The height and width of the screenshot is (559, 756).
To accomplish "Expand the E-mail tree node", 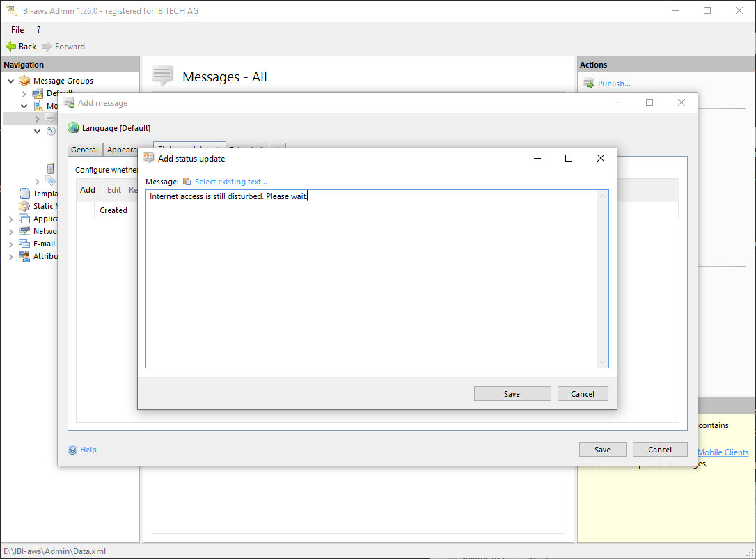I will point(11,244).
